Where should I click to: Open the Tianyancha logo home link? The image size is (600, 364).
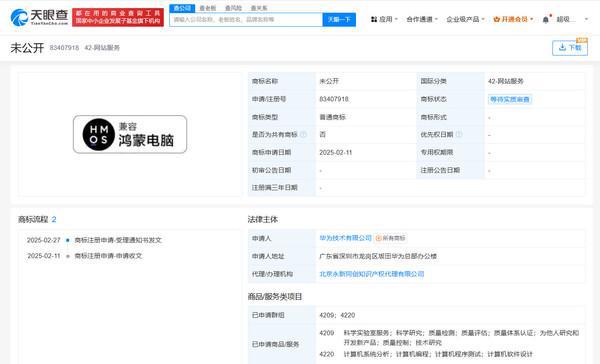click(x=39, y=17)
